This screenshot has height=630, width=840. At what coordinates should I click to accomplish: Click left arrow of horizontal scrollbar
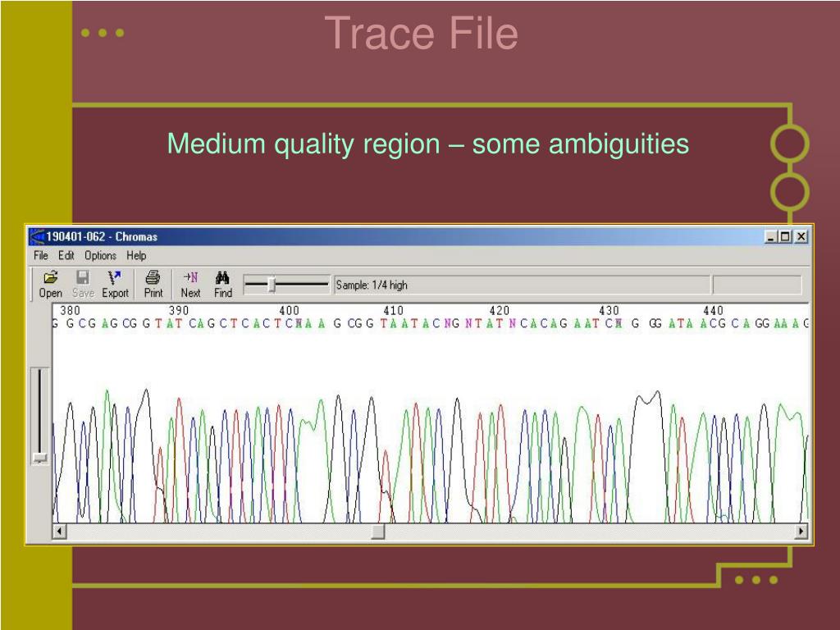point(59,532)
